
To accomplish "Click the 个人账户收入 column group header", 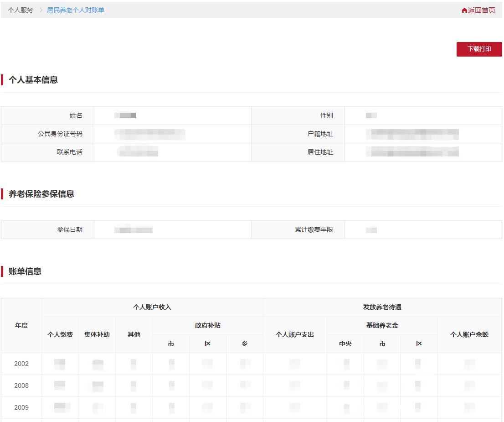I will click(x=152, y=307).
